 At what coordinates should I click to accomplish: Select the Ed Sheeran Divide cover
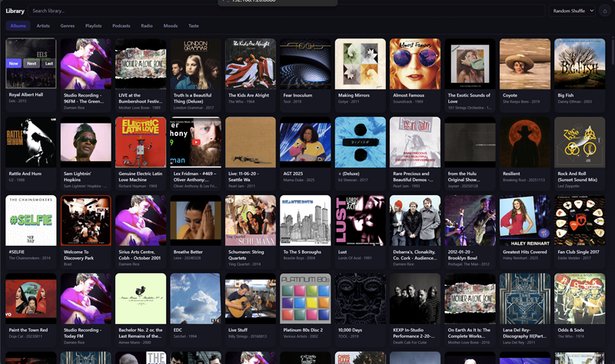tap(361, 142)
